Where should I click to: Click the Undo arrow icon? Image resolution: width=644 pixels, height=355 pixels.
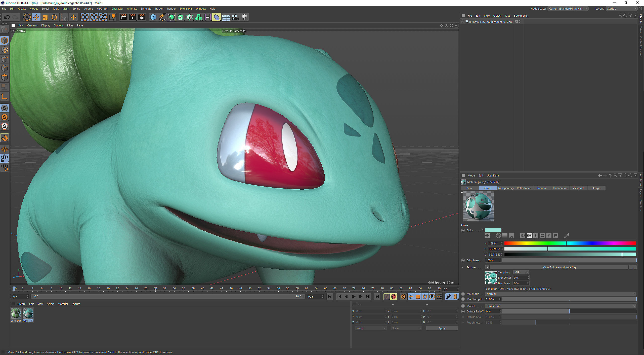pyautogui.click(x=7, y=17)
